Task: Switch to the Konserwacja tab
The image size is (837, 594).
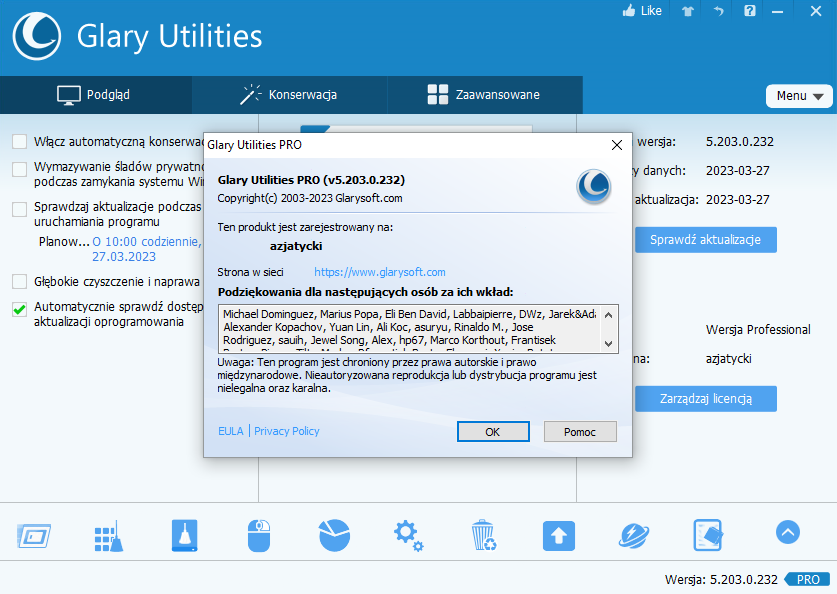Action: click(289, 95)
